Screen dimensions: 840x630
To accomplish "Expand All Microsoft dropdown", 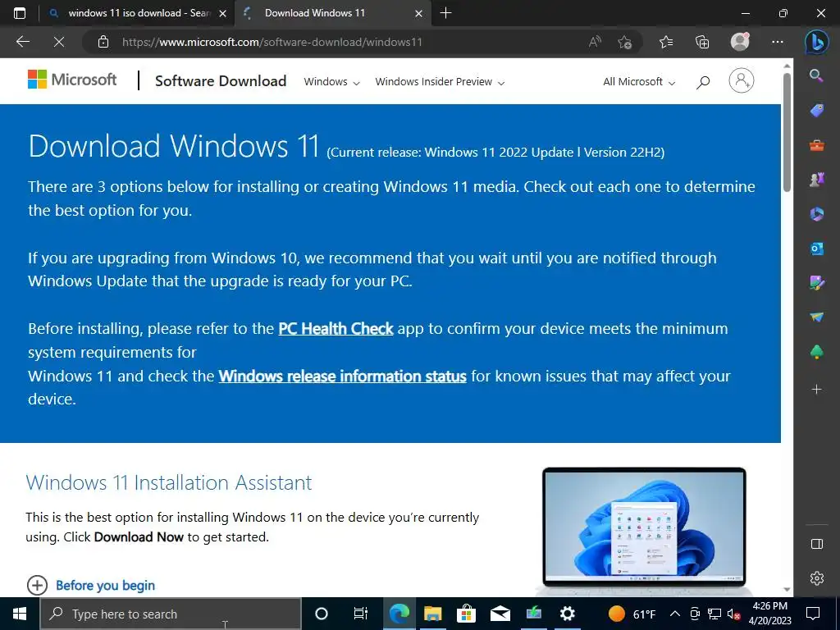I will click(638, 82).
